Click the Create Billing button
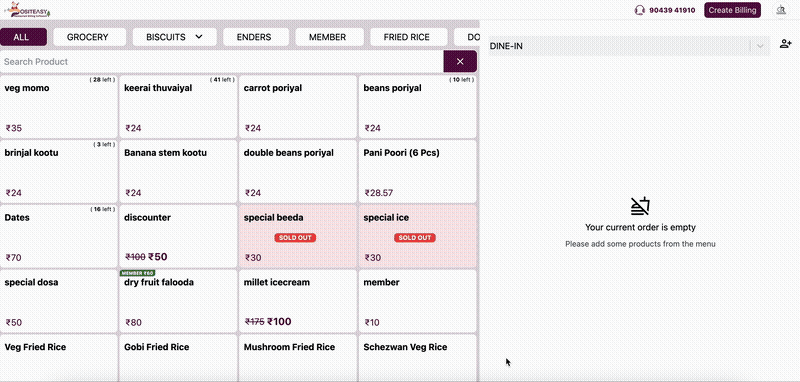 click(x=733, y=10)
